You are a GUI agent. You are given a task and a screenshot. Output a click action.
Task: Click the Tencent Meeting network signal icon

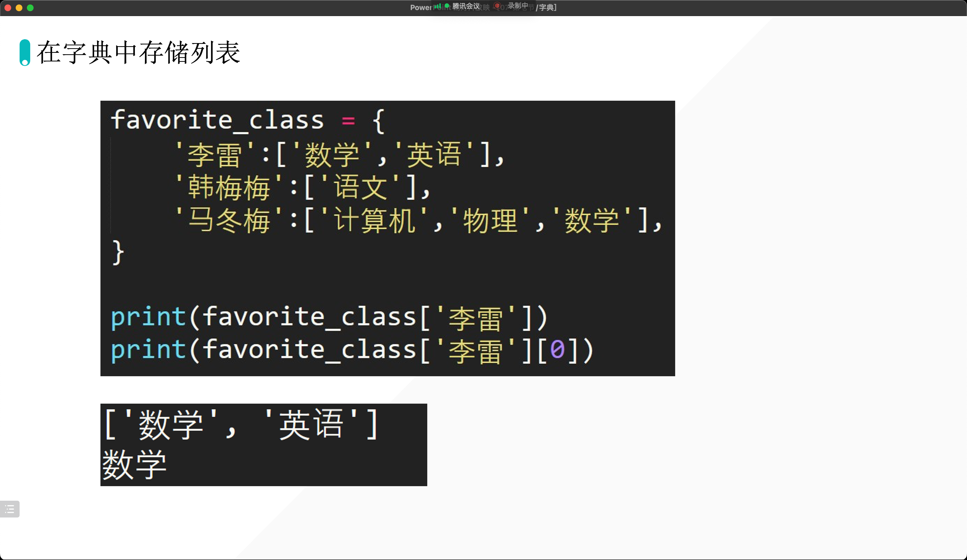coord(437,6)
